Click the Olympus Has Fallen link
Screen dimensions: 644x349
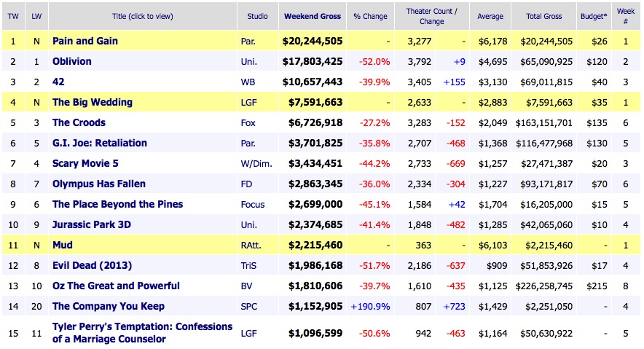(98, 184)
